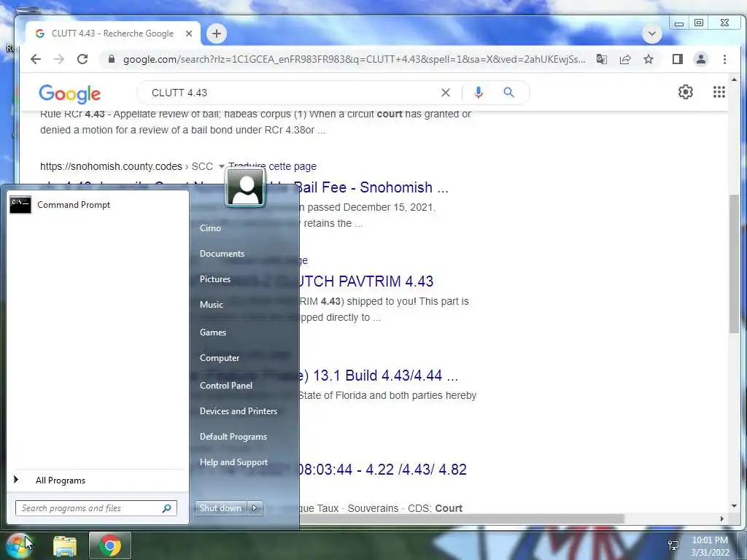747x560 pixels.
Task: Click the padlock site info icon
Action: coord(112,59)
